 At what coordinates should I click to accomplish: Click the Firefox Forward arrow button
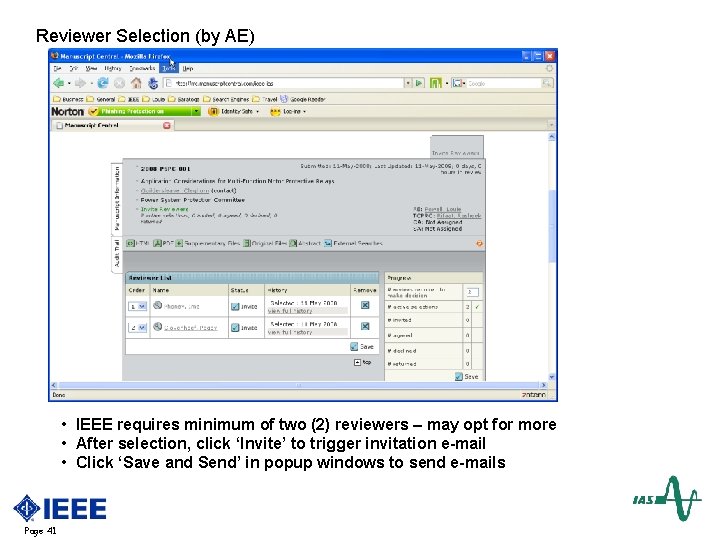point(80,83)
